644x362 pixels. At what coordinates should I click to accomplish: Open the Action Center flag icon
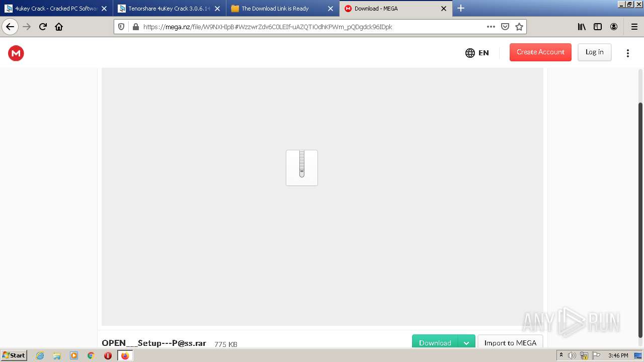pos(596,355)
